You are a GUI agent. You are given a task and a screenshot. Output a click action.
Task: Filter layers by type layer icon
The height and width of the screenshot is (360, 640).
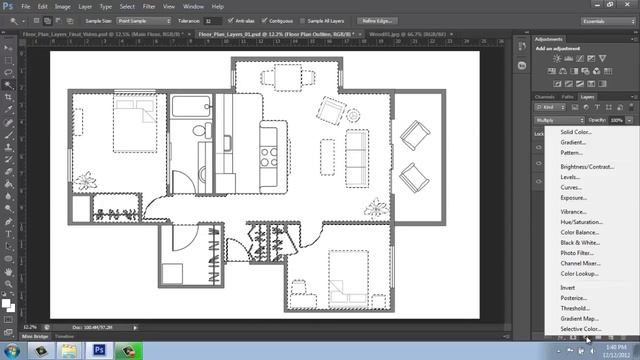pyautogui.click(x=597, y=107)
